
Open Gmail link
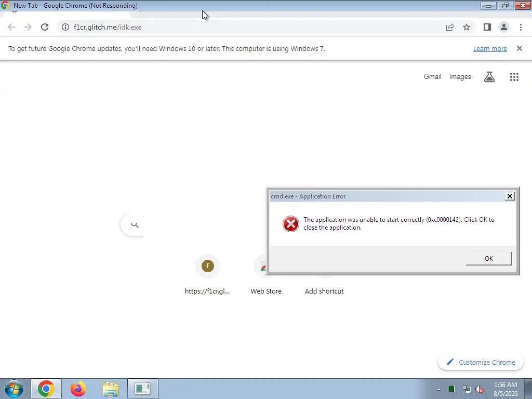pyautogui.click(x=433, y=77)
